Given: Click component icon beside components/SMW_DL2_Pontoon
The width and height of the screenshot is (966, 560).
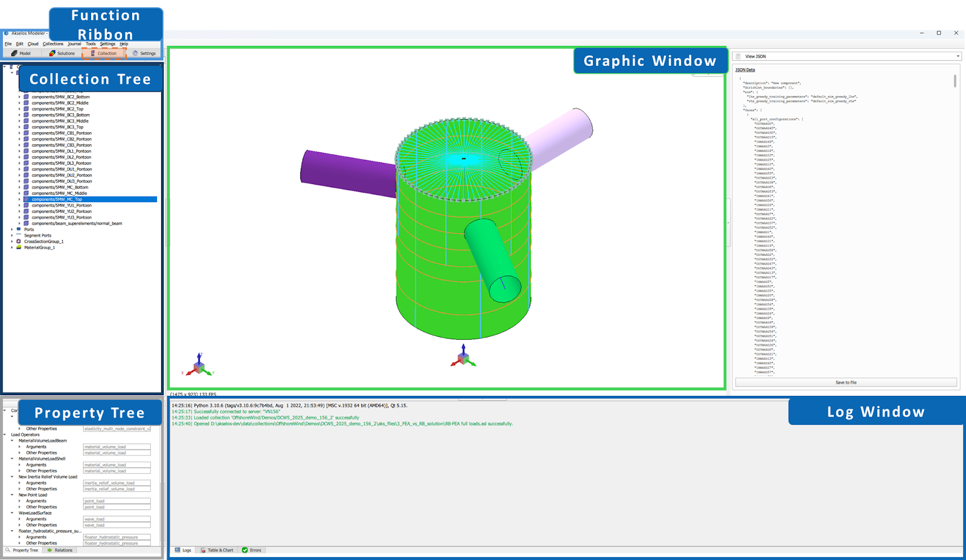Looking at the screenshot, I should [26, 157].
